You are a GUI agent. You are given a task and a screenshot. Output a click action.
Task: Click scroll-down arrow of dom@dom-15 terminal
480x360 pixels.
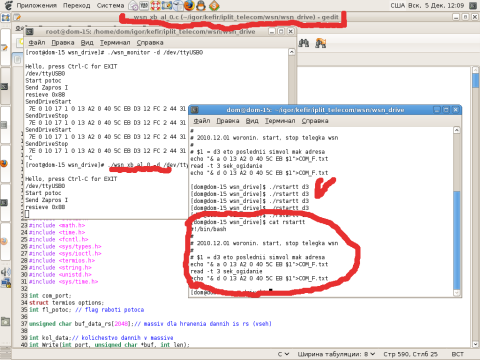click(x=457, y=293)
